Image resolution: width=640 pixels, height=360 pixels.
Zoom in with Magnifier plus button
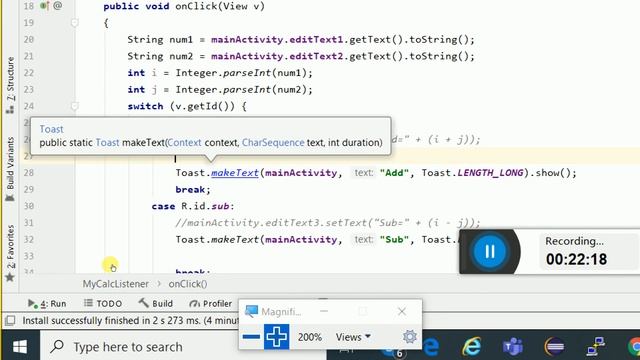[x=276, y=337]
